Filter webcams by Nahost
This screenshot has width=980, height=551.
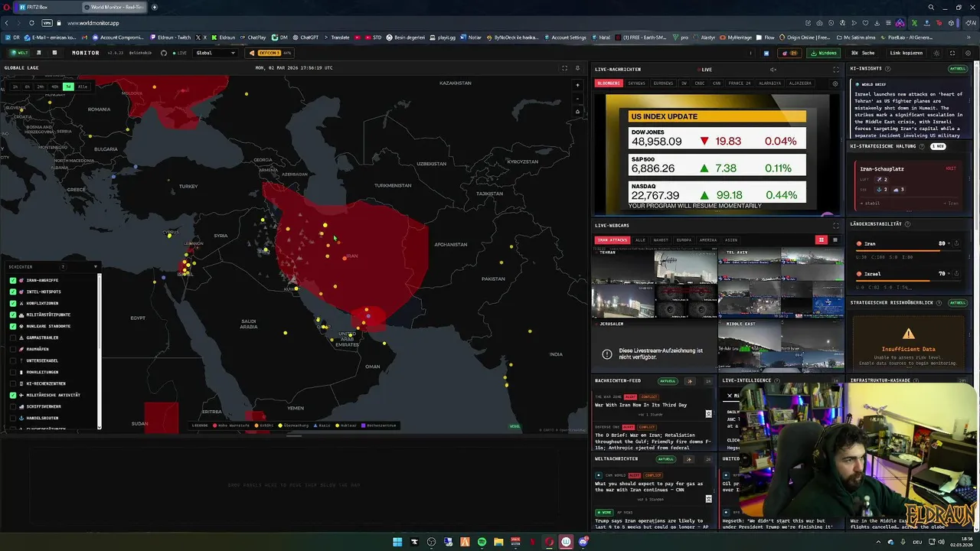coord(661,240)
